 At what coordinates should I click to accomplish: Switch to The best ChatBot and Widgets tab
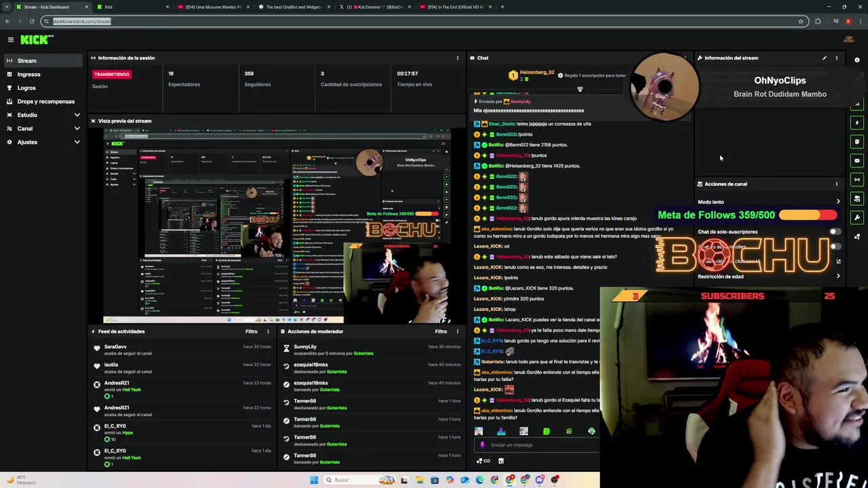[x=294, y=7]
